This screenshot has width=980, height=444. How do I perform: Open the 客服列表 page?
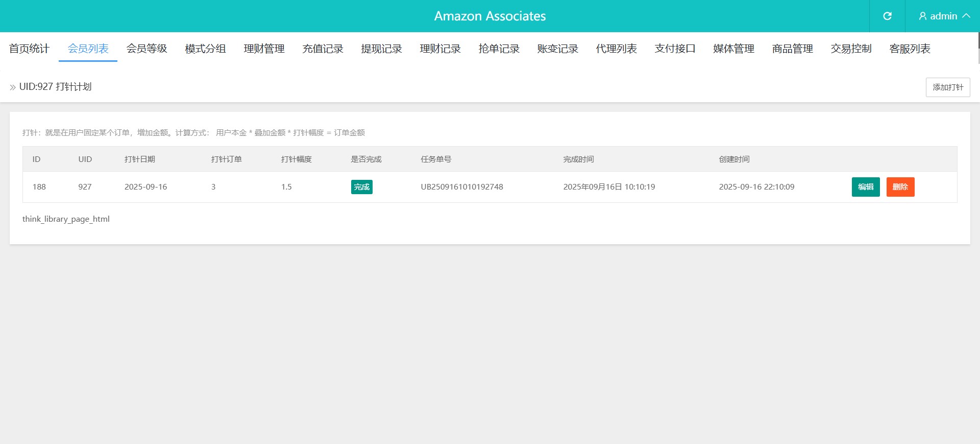910,49
